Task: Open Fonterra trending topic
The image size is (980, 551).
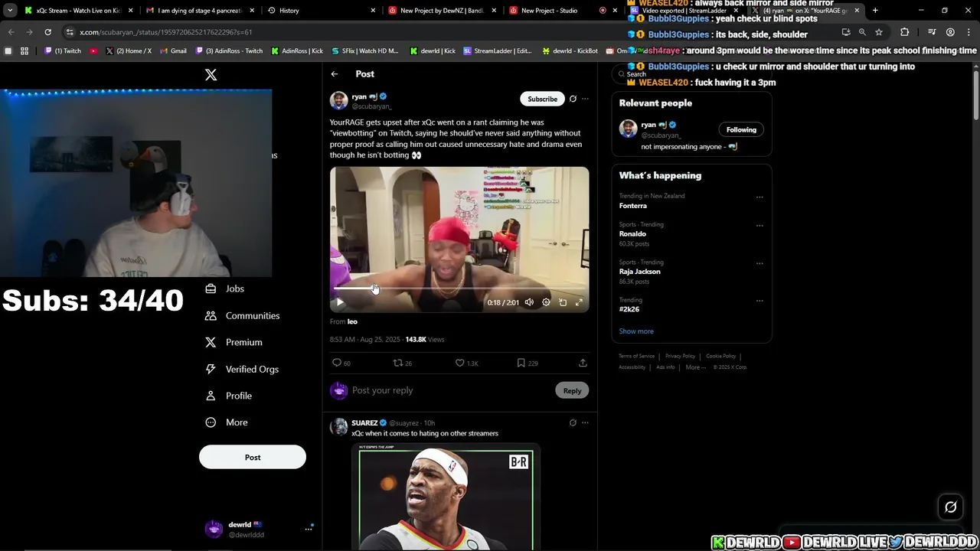Action: [x=633, y=206]
